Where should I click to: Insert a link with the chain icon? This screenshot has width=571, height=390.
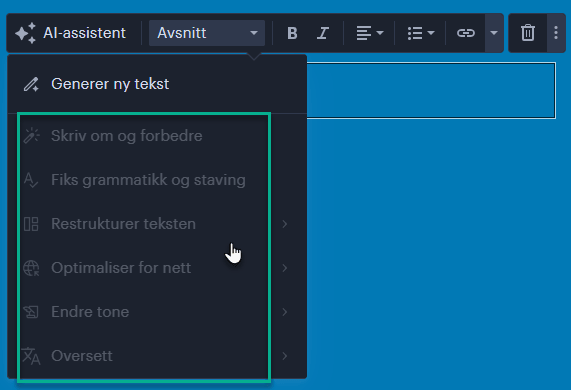point(466,33)
